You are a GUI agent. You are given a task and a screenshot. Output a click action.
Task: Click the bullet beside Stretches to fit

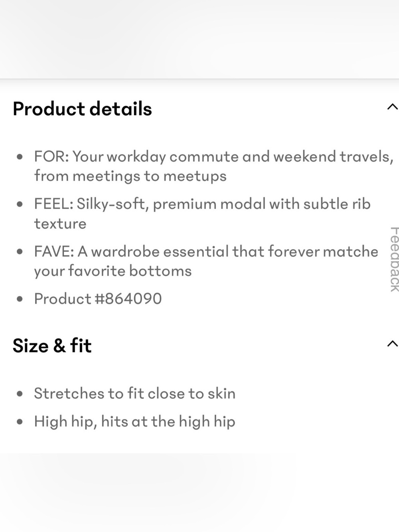(x=20, y=394)
